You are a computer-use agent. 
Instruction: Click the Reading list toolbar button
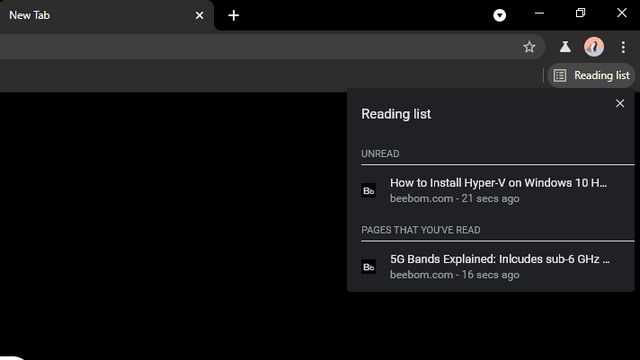[x=591, y=76]
